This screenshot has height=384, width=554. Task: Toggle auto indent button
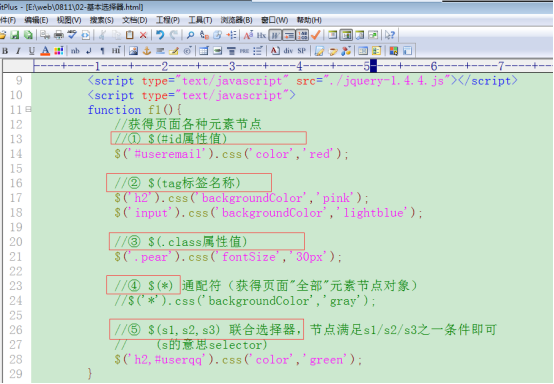[x=289, y=35]
